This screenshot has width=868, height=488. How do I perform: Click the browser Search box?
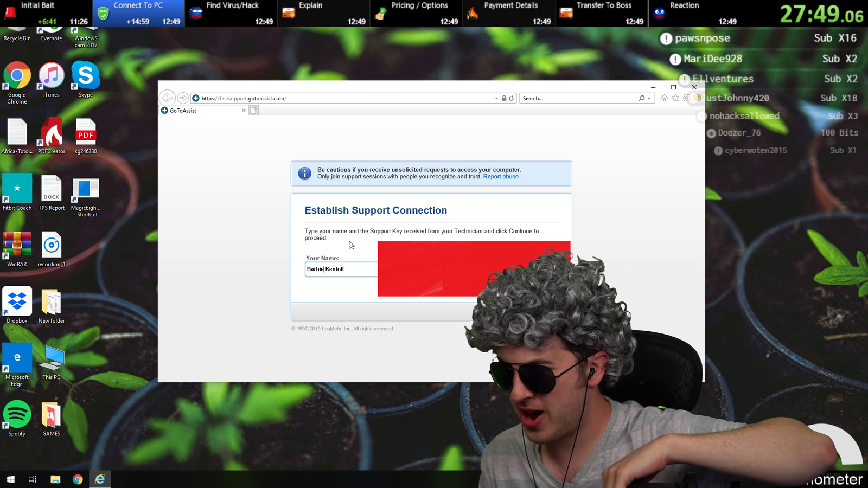pos(579,98)
